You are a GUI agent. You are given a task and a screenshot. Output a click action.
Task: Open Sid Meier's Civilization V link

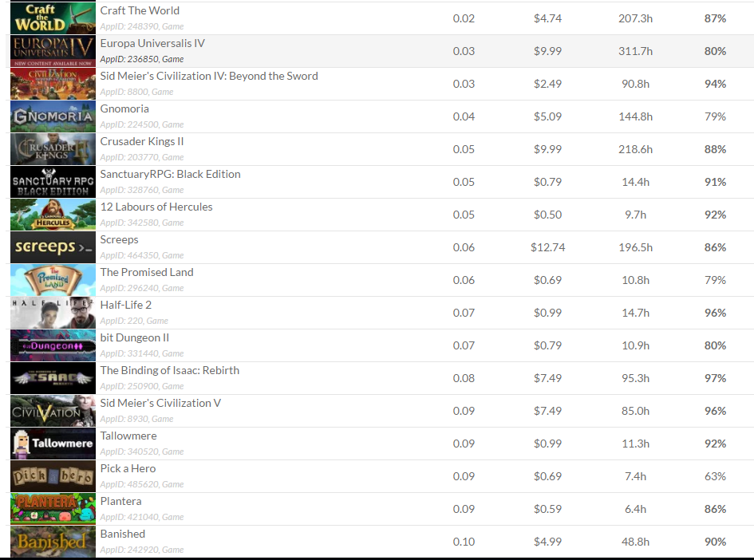point(160,403)
